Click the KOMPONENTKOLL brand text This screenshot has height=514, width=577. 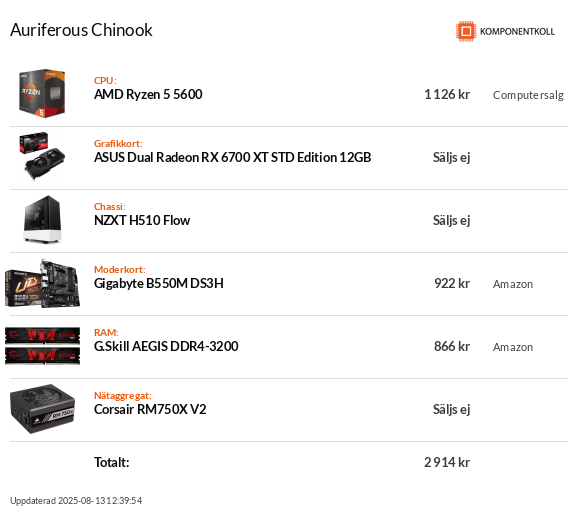tap(517, 32)
